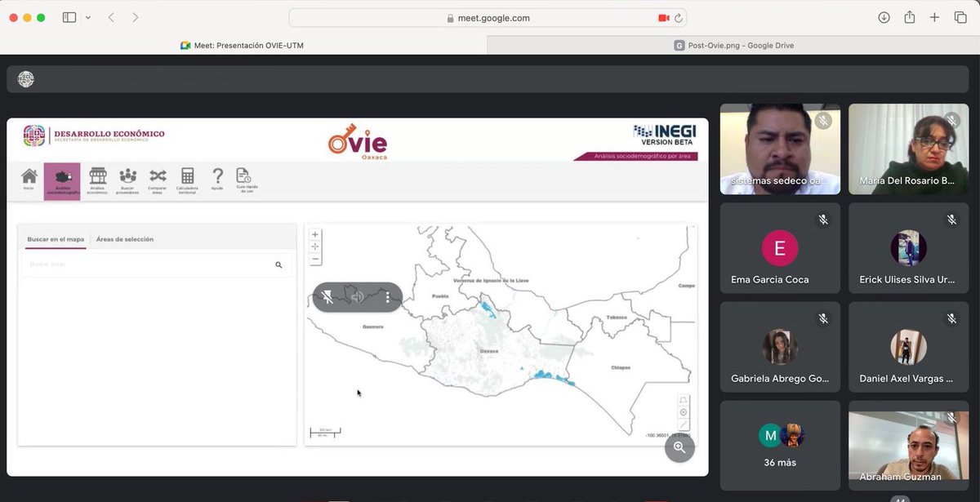980x502 pixels.
Task: Click the Tabasco label on the map
Action: click(616, 317)
